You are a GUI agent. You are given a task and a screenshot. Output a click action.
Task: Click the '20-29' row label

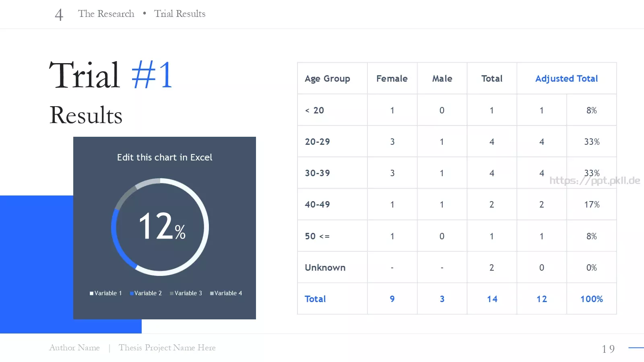click(x=317, y=142)
